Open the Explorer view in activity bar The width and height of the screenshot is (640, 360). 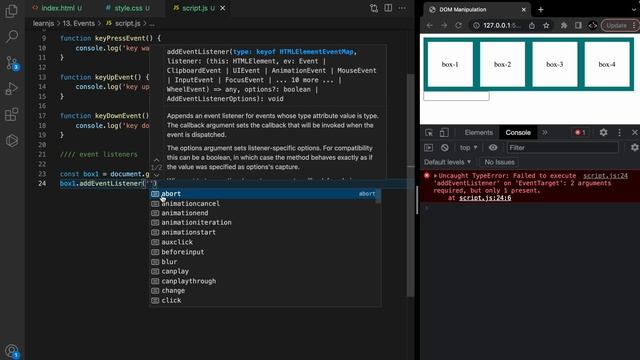pyautogui.click(x=11, y=11)
